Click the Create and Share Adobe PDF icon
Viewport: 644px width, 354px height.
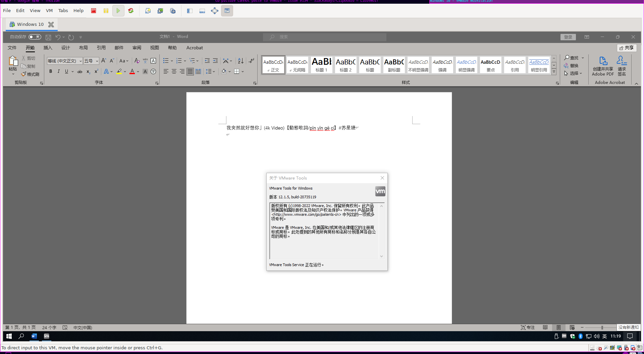click(603, 64)
